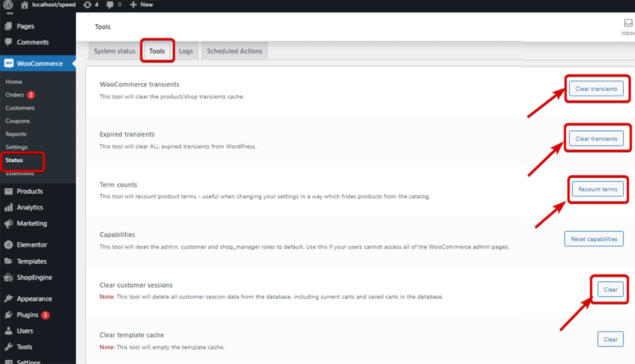Open Orders submenu item under WooCommerce
The image size is (635, 364).
coord(15,95)
